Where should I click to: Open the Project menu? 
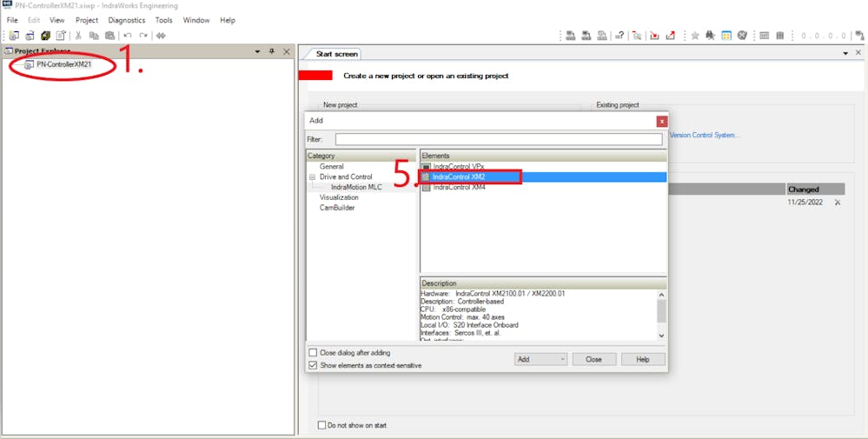tap(87, 20)
